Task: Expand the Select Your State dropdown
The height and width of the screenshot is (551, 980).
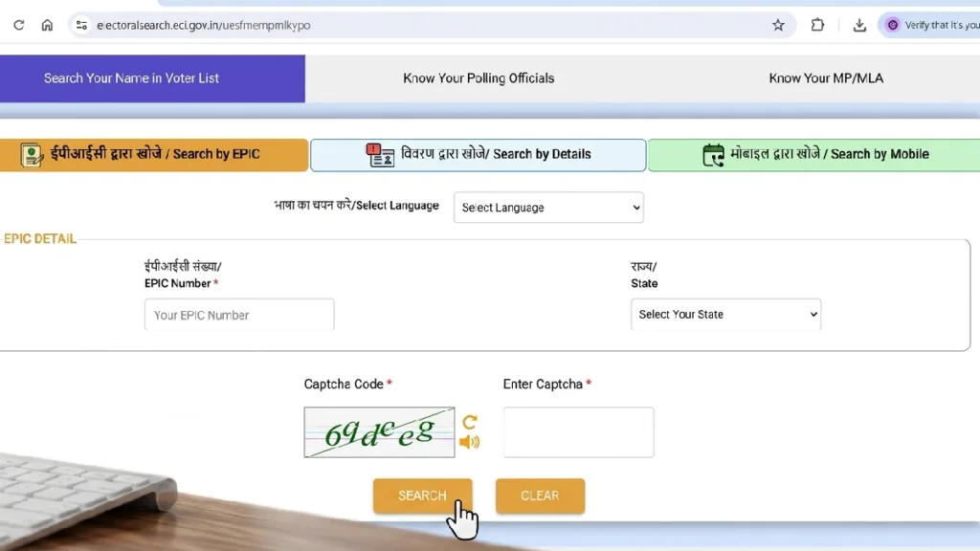Action: (x=725, y=315)
